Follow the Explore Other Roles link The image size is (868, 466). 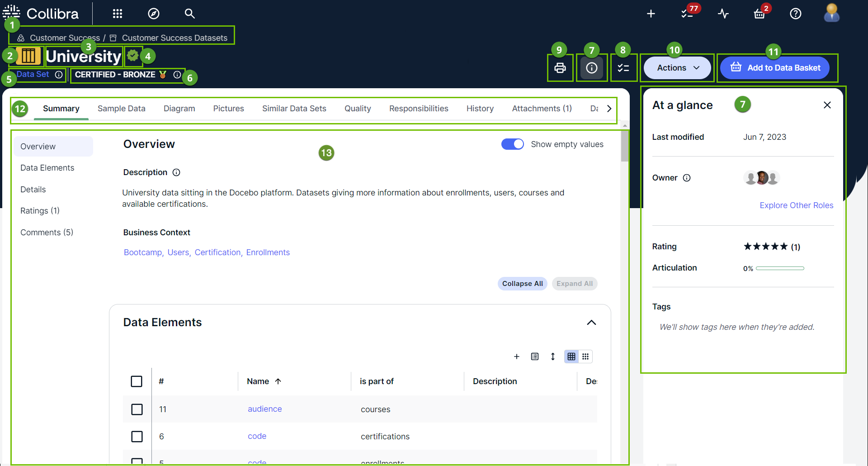click(796, 205)
